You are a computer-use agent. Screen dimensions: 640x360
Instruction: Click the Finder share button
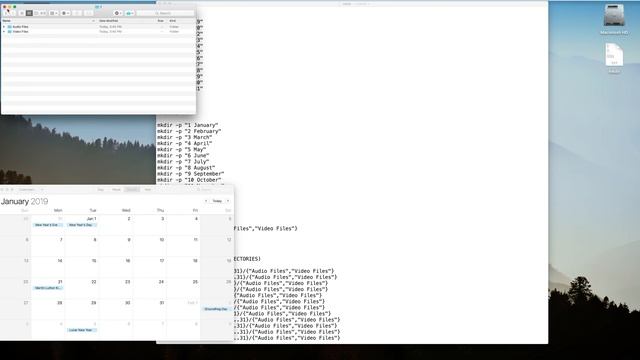point(77,13)
